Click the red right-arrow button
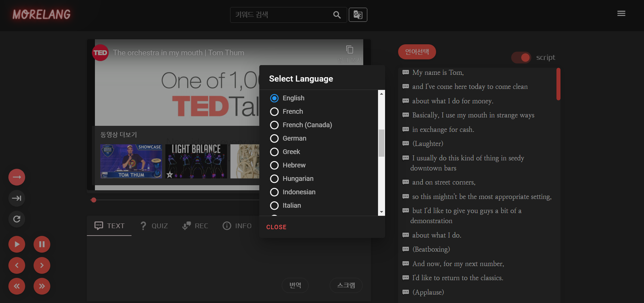 [17, 177]
